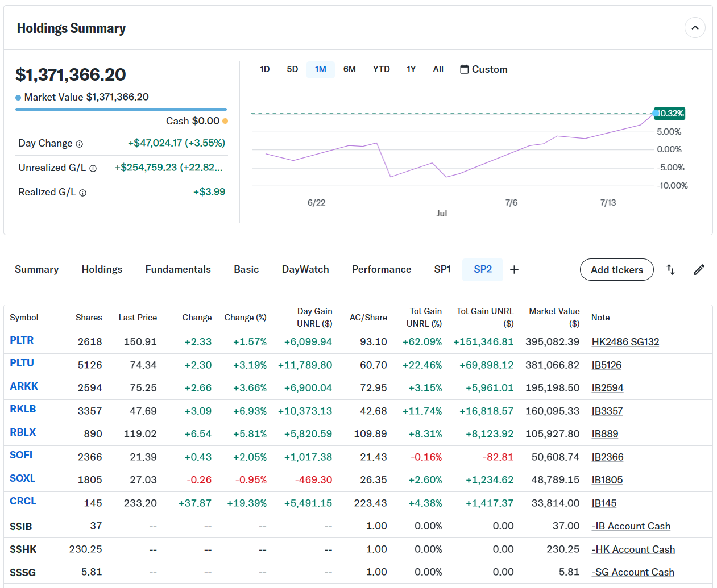Open the Fundamentals tab
The image size is (717, 588).
(x=178, y=270)
